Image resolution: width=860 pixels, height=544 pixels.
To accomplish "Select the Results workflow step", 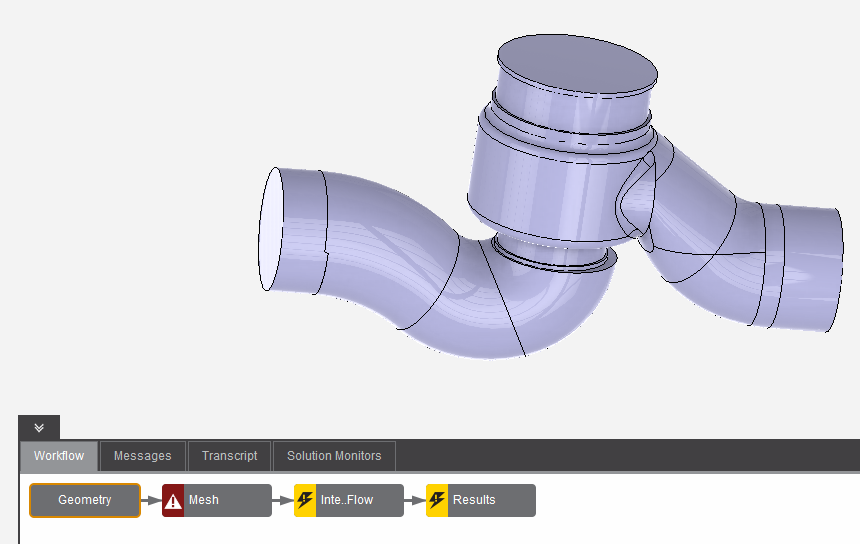I will [481, 500].
